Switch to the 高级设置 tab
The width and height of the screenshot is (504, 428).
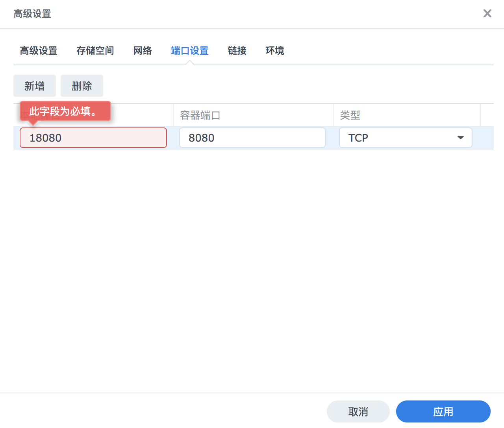(39, 51)
